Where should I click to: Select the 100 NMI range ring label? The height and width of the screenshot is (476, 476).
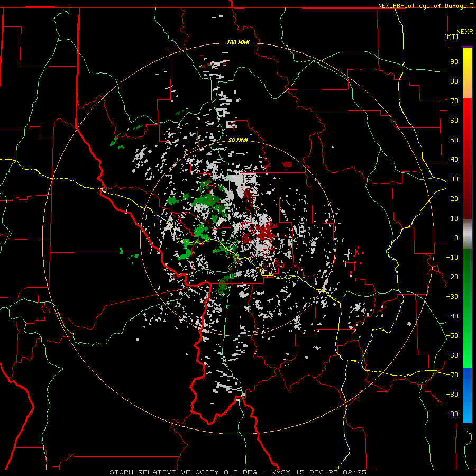[238, 42]
